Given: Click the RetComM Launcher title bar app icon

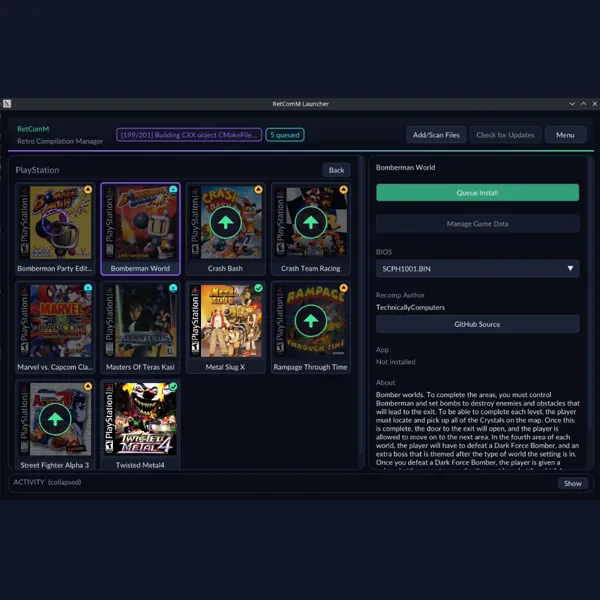Looking at the screenshot, I should click(x=7, y=103).
